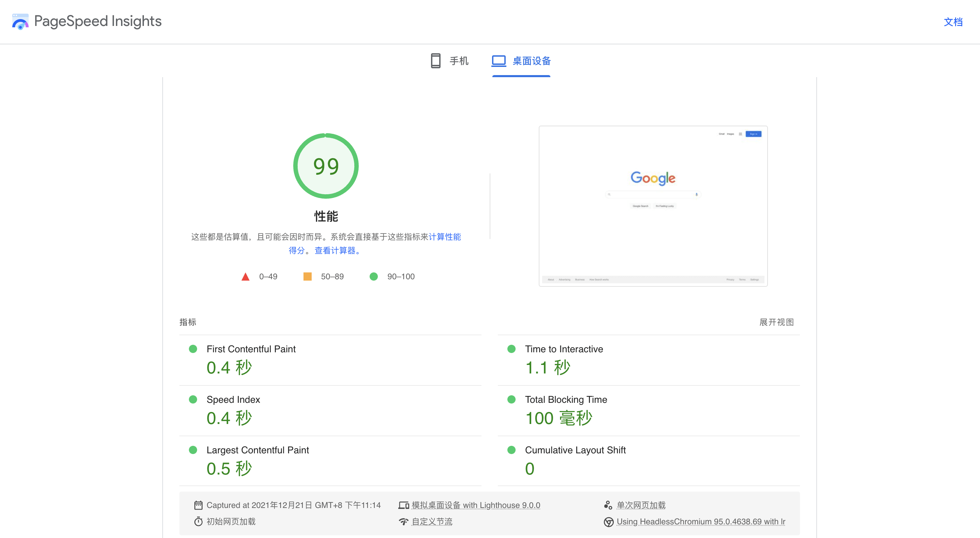980x538 pixels.
Task: Click the Chrome icon beside HeadlessChromium text
Action: [x=608, y=522]
